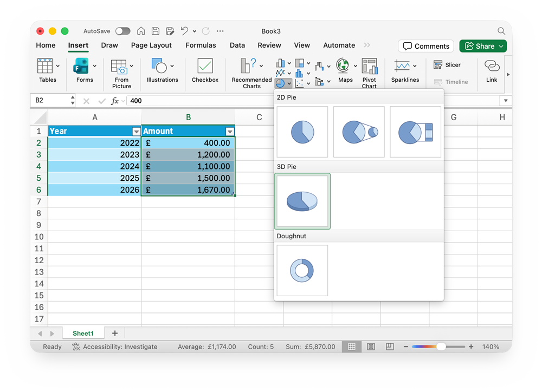The width and height of the screenshot is (542, 392).
Task: Click the Comments button
Action: click(x=426, y=46)
